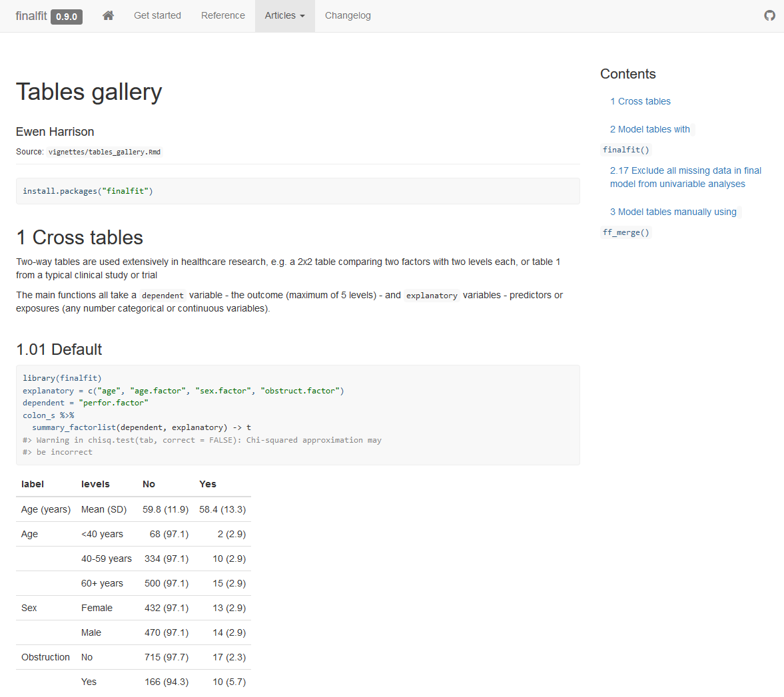Switch to the Reference section
The height and width of the screenshot is (697, 784).
(x=222, y=15)
